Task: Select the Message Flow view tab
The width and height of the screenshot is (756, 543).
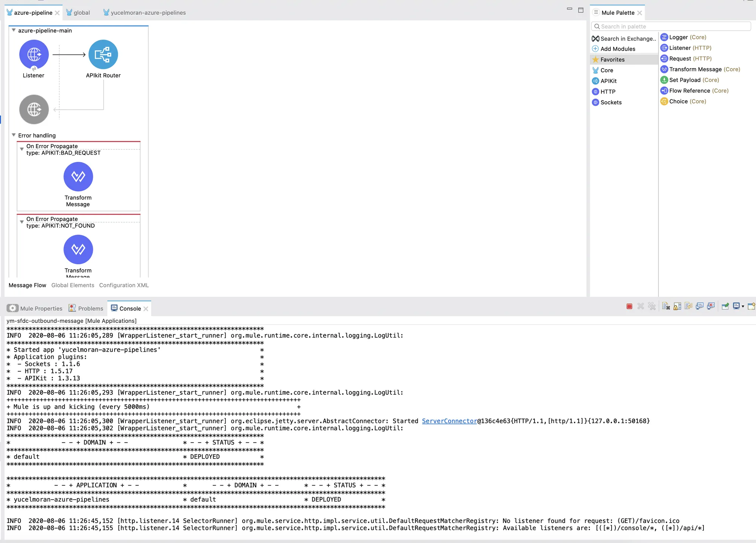Action: tap(27, 285)
